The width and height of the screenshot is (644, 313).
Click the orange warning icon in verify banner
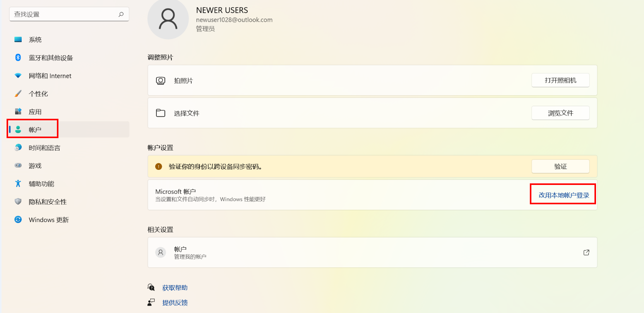point(159,166)
